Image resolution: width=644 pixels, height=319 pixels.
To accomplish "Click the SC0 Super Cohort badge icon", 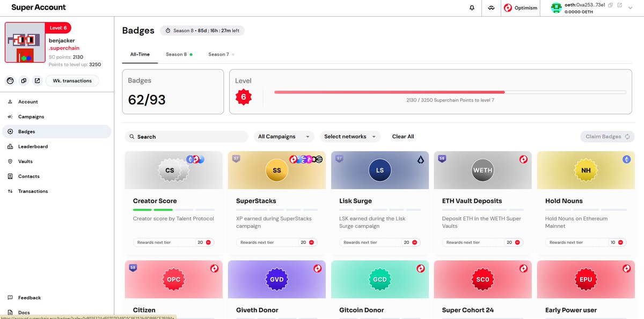I will (x=483, y=279).
